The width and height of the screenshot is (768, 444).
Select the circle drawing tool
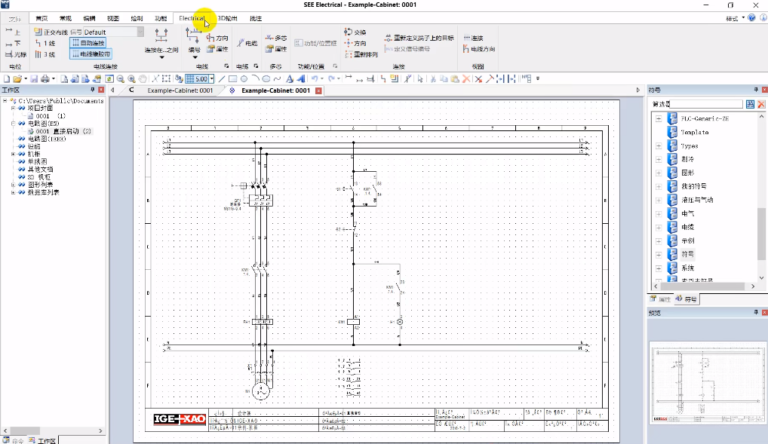(x=243, y=79)
